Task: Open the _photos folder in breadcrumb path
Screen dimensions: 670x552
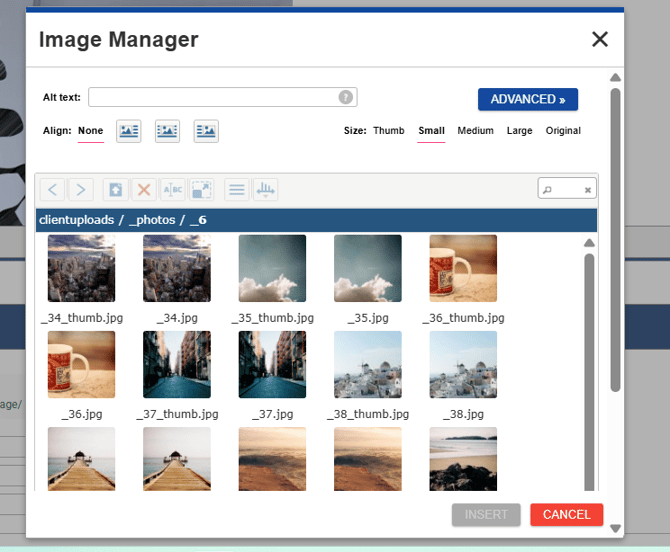Action: pyautogui.click(x=151, y=220)
